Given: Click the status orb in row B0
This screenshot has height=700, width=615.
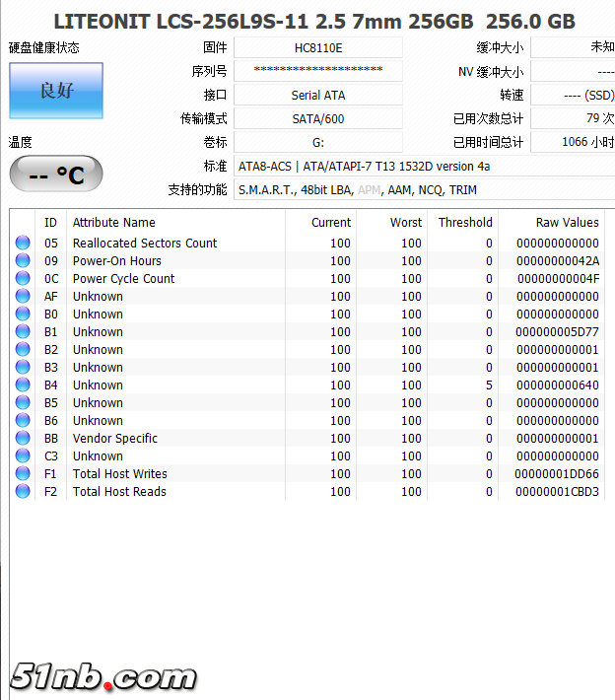Looking at the screenshot, I should (x=23, y=314).
